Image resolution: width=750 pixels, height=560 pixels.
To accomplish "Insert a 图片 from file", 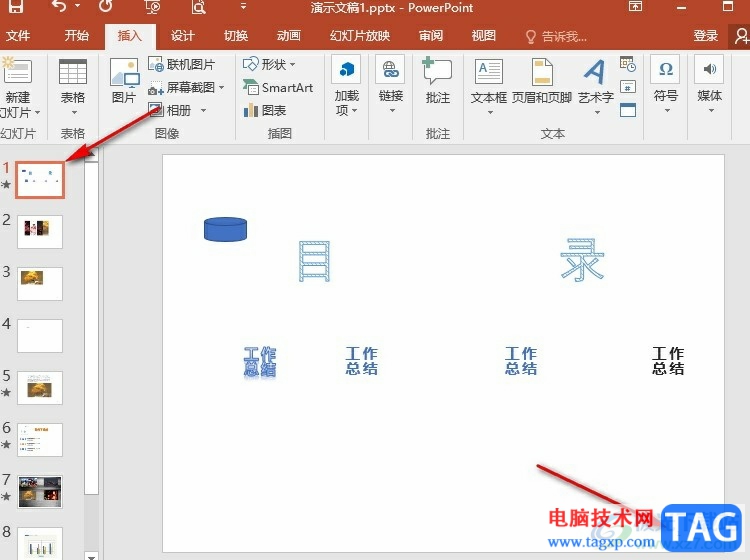I will point(124,80).
